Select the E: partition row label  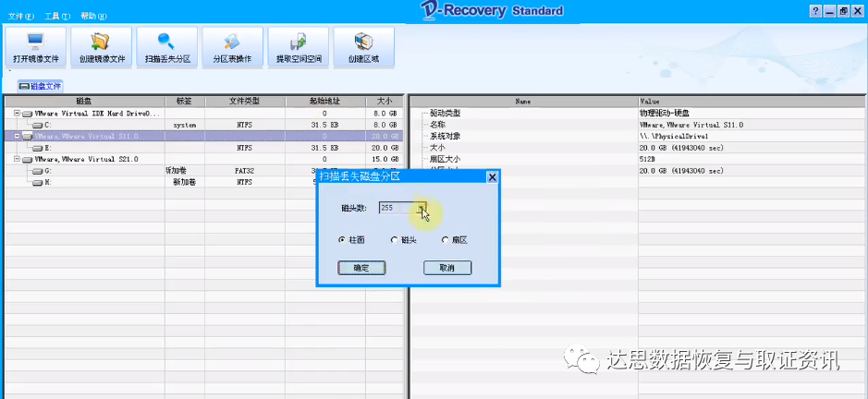pos(48,149)
